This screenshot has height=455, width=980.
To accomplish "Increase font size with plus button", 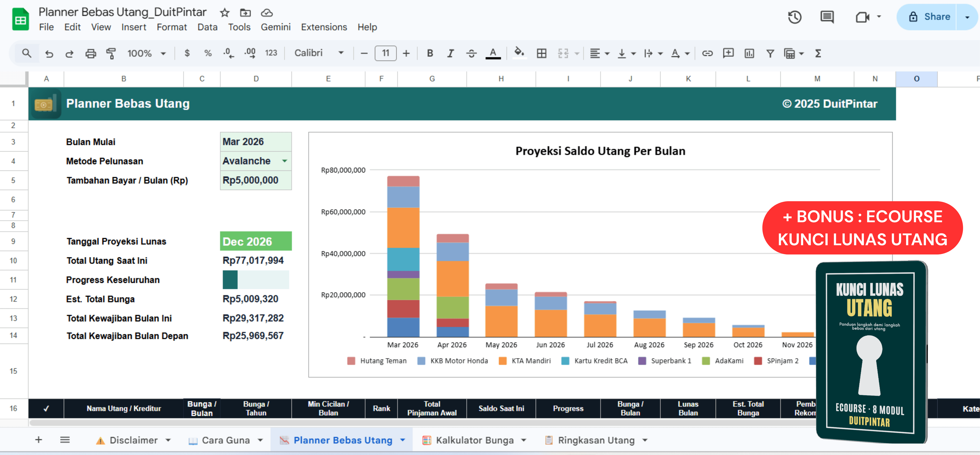I will 406,53.
